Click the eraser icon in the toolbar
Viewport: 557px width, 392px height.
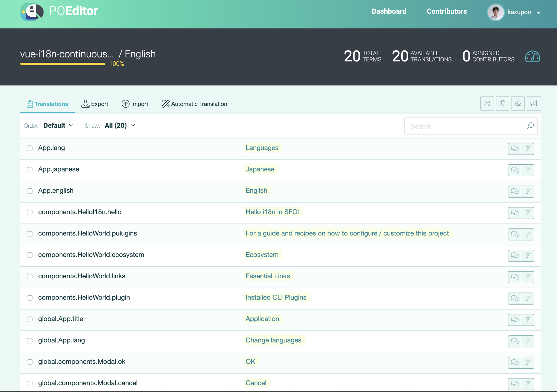click(518, 104)
